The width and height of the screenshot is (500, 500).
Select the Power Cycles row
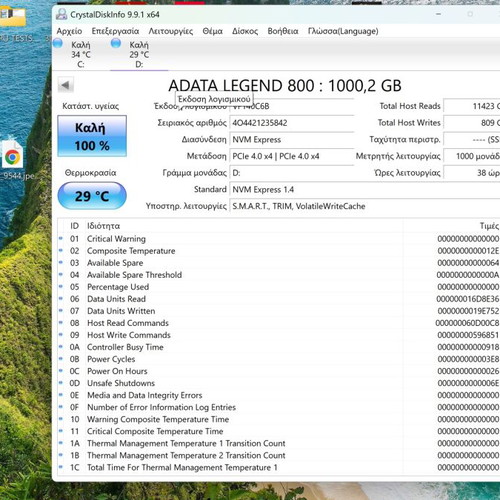279,359
